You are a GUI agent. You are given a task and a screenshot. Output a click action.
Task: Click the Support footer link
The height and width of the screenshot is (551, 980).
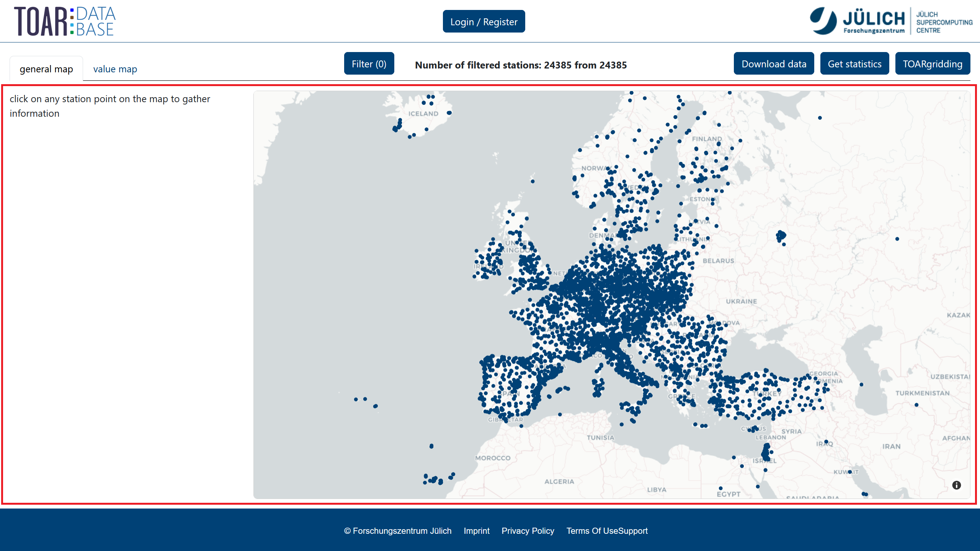click(x=633, y=531)
